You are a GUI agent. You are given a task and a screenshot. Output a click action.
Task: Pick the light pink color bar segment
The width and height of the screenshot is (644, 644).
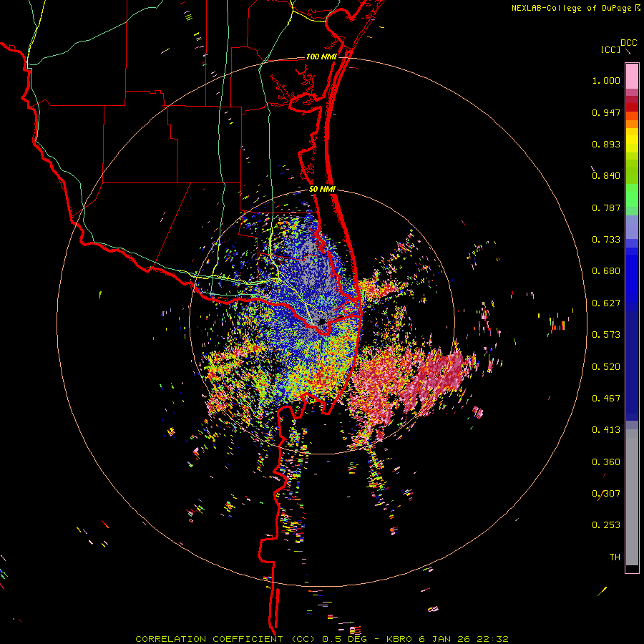click(x=632, y=77)
